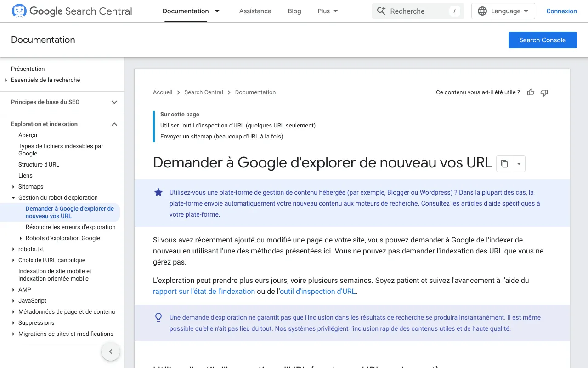Open the Search Central breadcrumb
588x368 pixels.
[204, 92]
